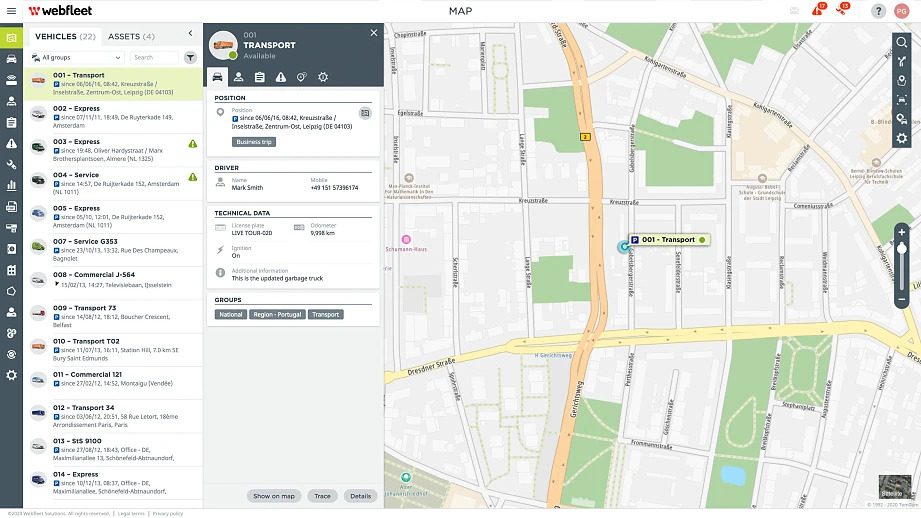Open the map search tool
The height and width of the screenshot is (518, 921).
pos(901,43)
